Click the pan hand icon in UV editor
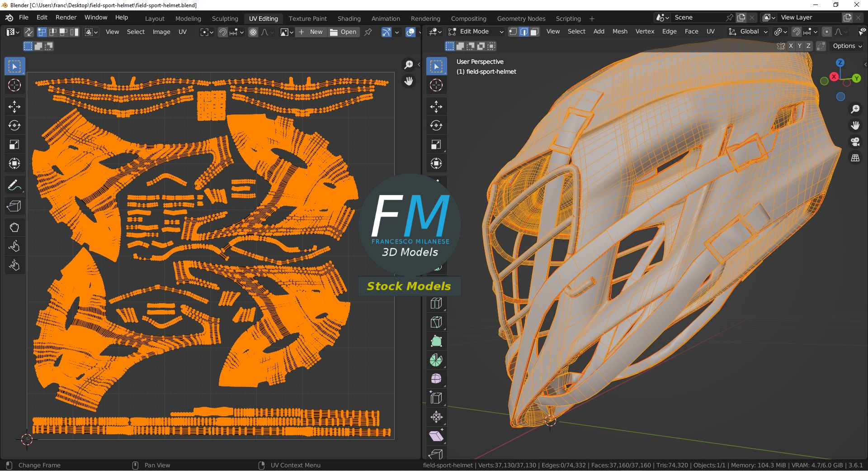 pyautogui.click(x=408, y=81)
